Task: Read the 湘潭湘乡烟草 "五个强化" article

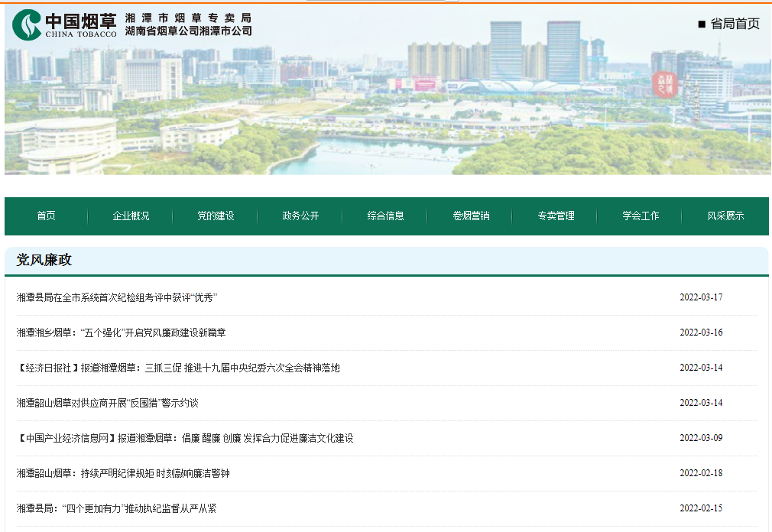Action: click(121, 332)
